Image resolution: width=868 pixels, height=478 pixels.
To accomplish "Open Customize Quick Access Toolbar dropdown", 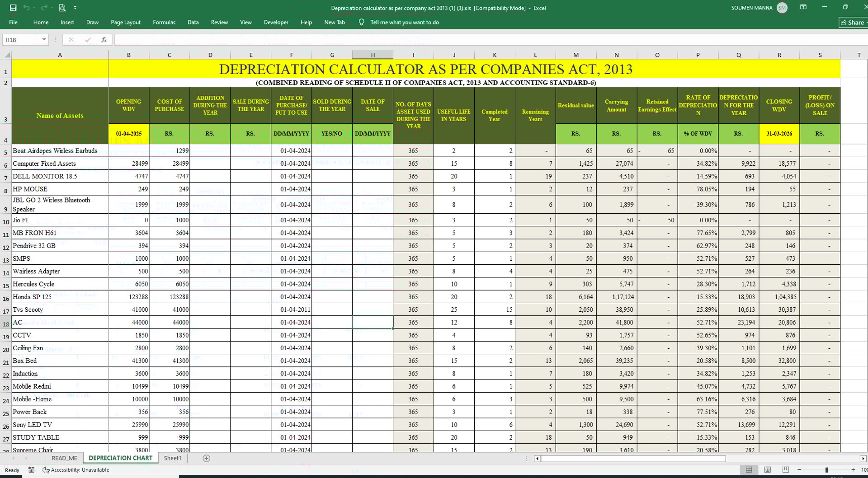I will [75, 8].
